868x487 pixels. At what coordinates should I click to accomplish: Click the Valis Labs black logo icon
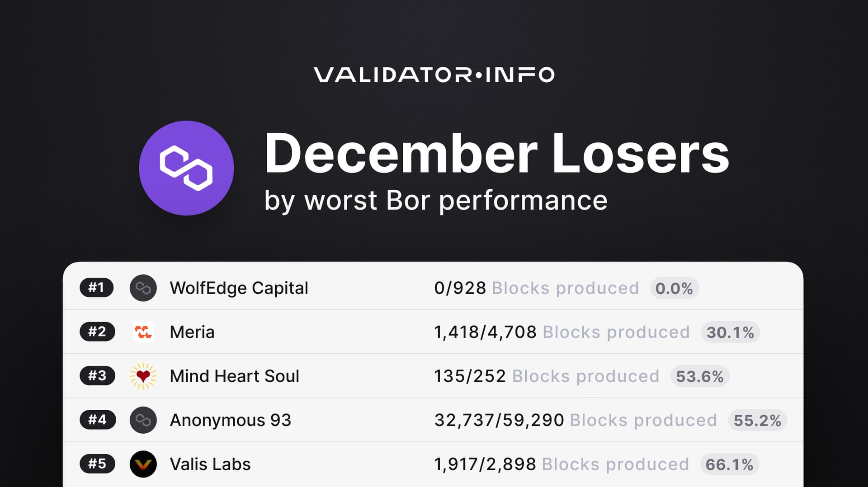143,464
